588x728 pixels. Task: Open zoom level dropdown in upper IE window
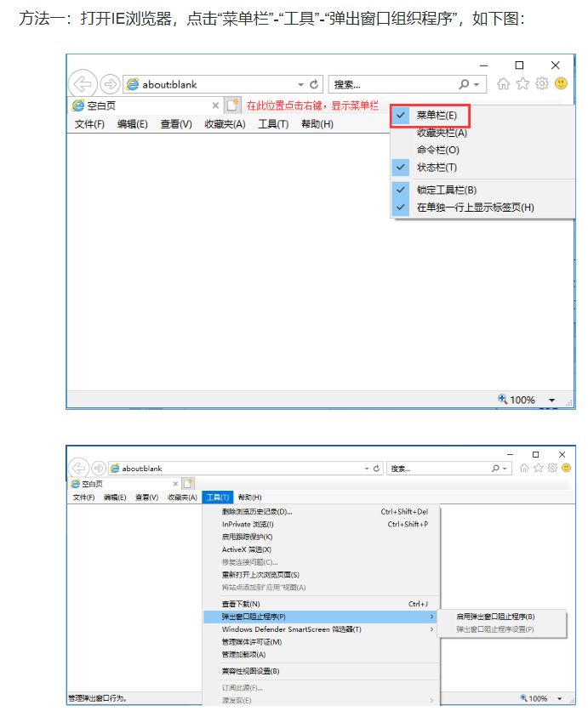pyautogui.click(x=551, y=400)
